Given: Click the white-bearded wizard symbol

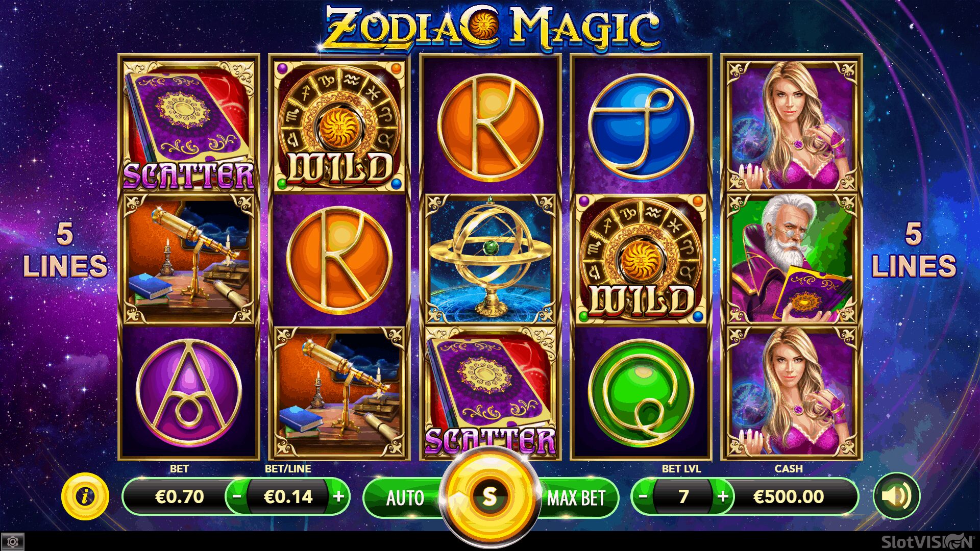Looking at the screenshot, I should [x=792, y=259].
